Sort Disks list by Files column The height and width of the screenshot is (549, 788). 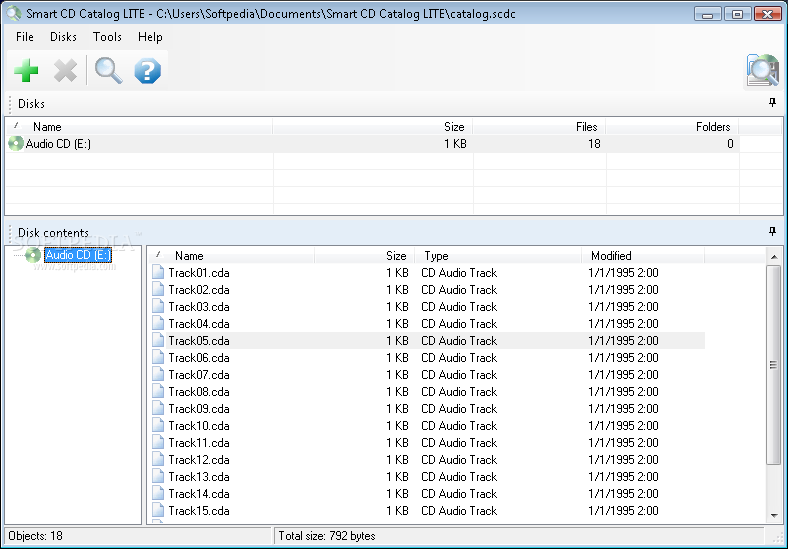[539, 127]
